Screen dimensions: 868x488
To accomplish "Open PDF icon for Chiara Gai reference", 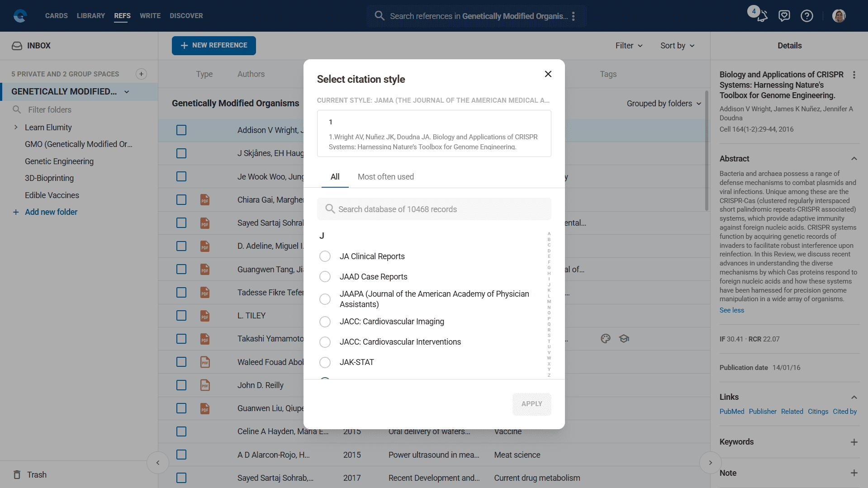I will point(205,200).
